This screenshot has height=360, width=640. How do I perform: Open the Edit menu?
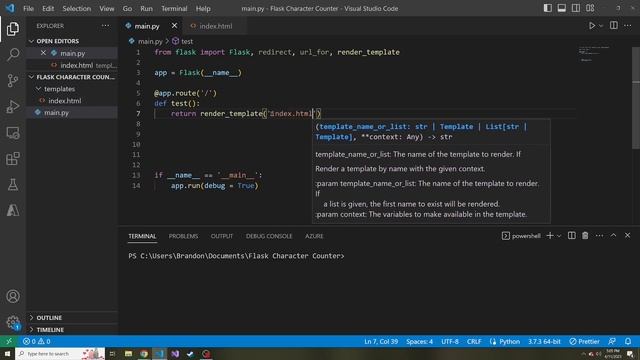48,9
